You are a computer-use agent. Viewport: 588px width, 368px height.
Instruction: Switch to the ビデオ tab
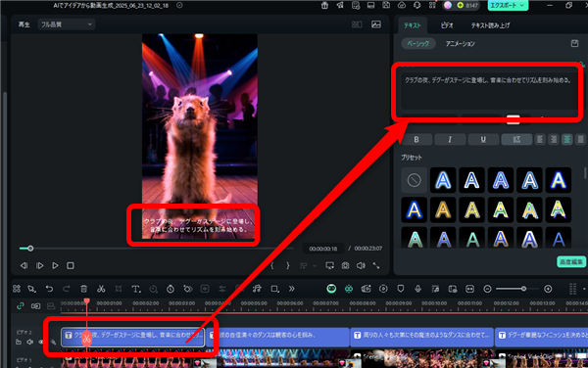[447, 25]
